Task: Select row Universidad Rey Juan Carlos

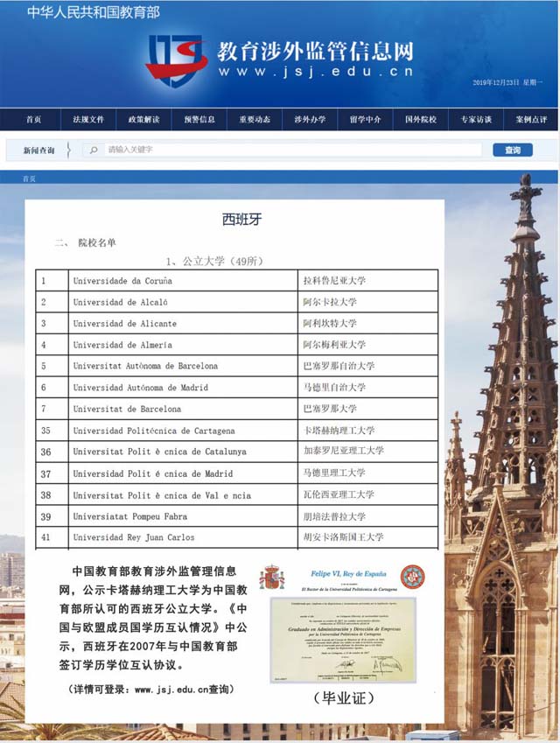Action: tap(236, 537)
